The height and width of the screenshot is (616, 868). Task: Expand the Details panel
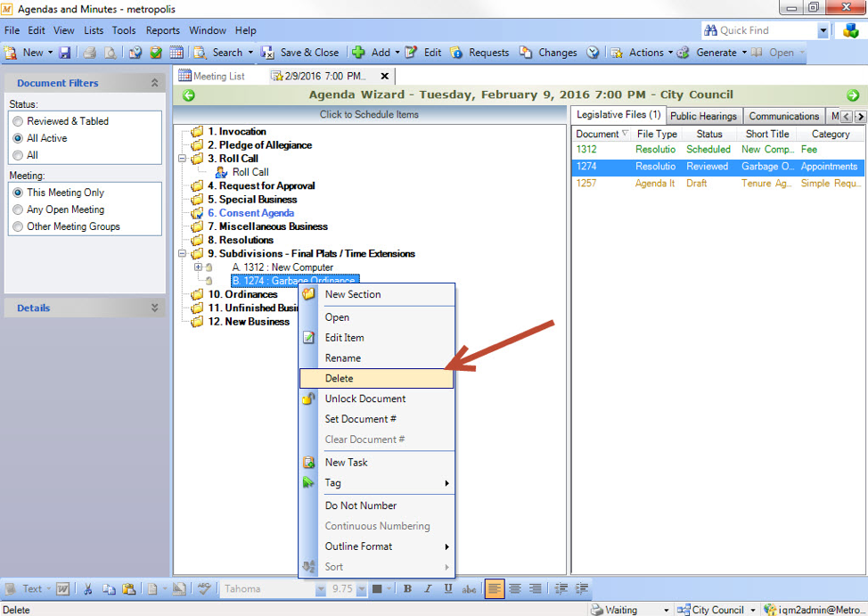[154, 308]
